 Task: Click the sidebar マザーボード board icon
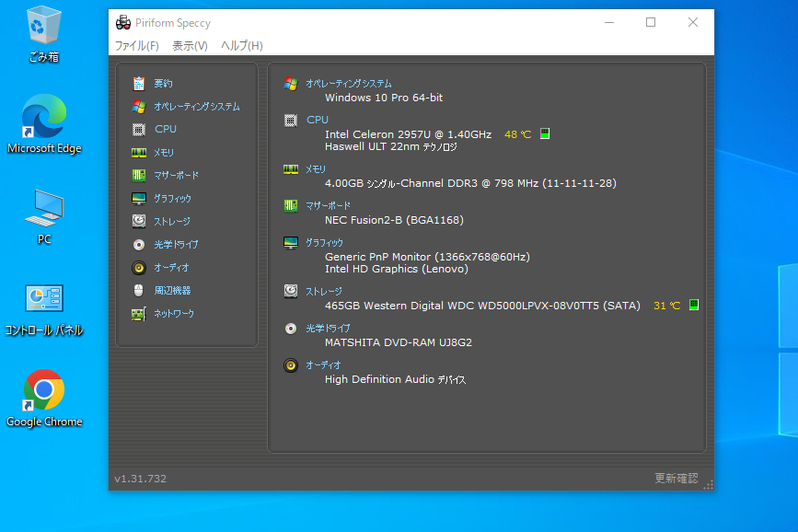(x=139, y=176)
